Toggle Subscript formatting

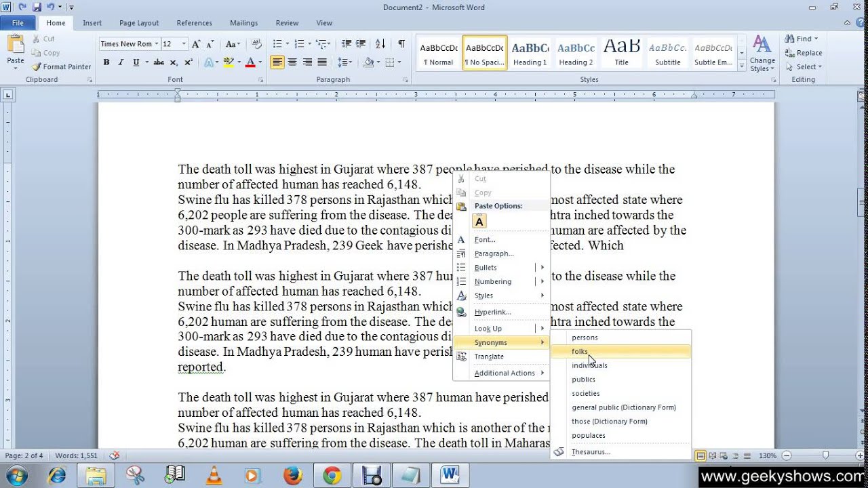174,62
